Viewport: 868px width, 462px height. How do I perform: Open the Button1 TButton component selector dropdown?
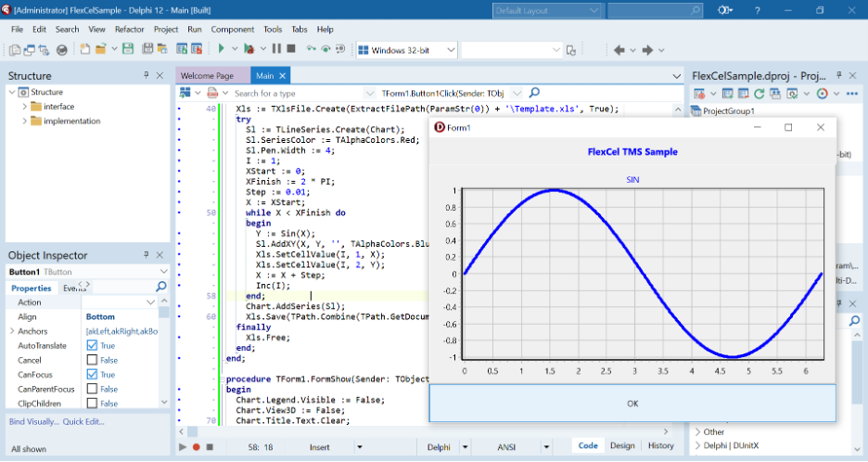pos(163,272)
